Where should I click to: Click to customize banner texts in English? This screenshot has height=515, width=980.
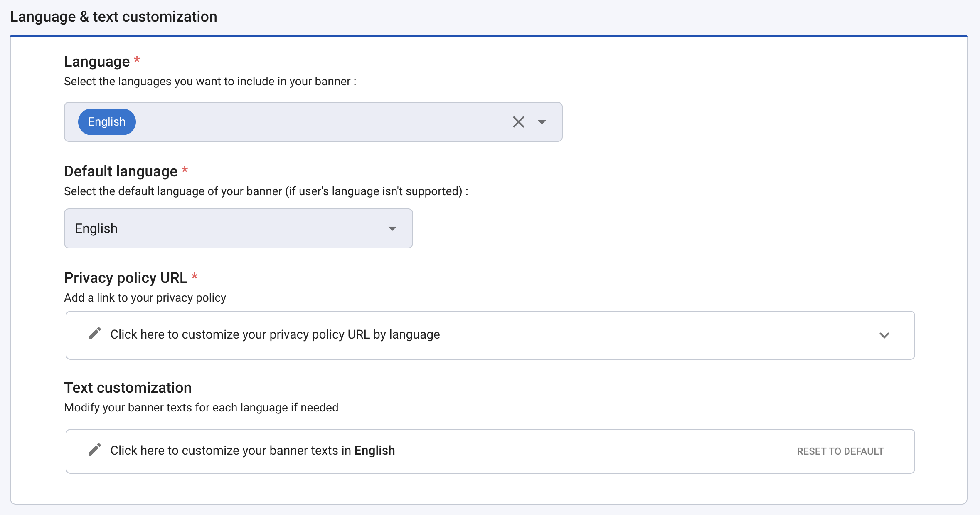click(252, 450)
